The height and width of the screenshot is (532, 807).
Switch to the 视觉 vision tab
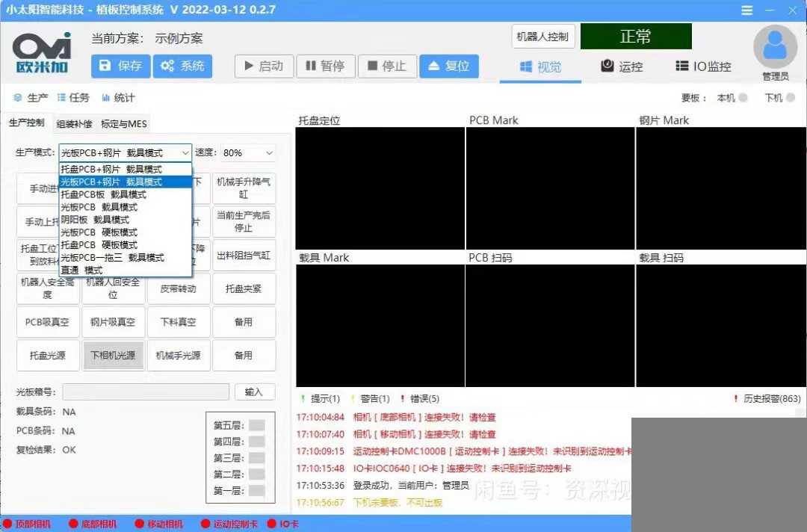pos(540,67)
